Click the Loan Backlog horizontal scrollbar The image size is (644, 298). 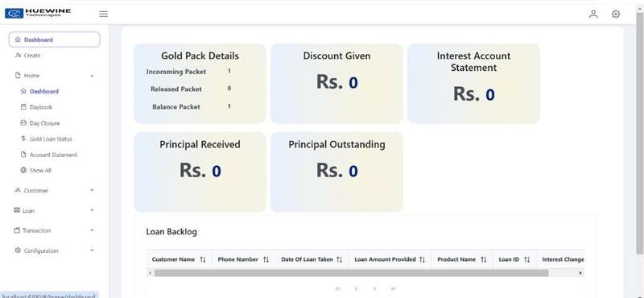[x=351, y=273]
